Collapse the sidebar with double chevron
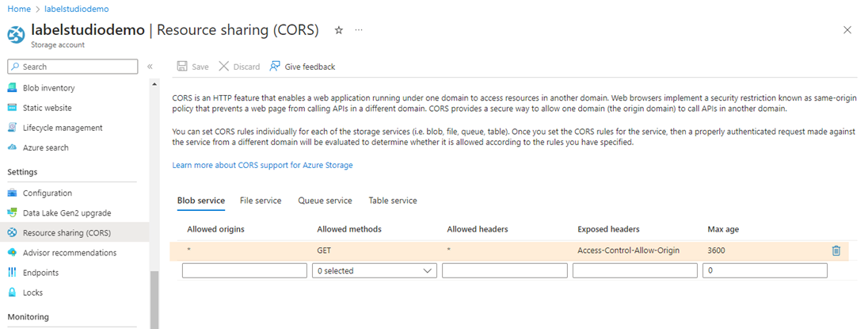The height and width of the screenshot is (329, 868). [x=150, y=67]
